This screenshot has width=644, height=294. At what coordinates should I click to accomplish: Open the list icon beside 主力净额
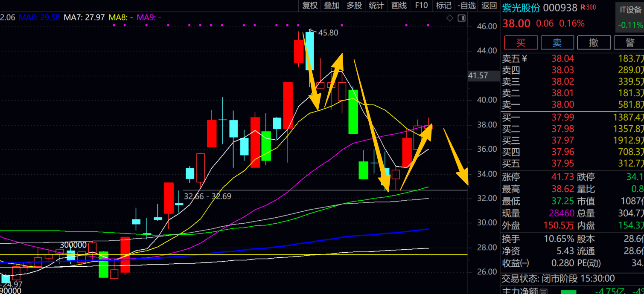pyautogui.click(x=543, y=291)
